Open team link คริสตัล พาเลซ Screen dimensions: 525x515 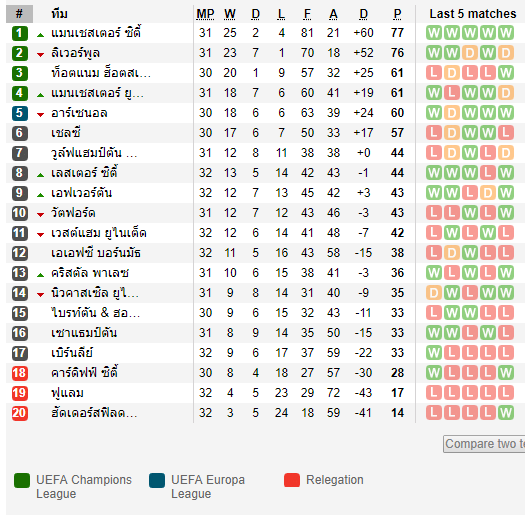[x=90, y=273]
